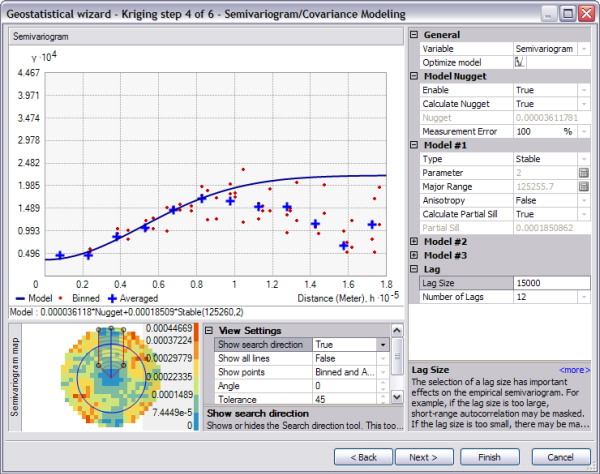Open the Show points dropdown
Image resolution: width=600 pixels, height=474 pixels.
[383, 372]
